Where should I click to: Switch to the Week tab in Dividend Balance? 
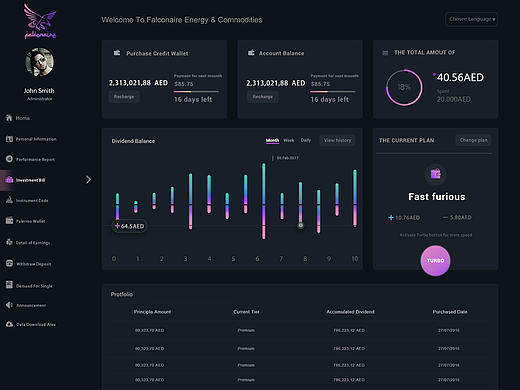tap(289, 140)
